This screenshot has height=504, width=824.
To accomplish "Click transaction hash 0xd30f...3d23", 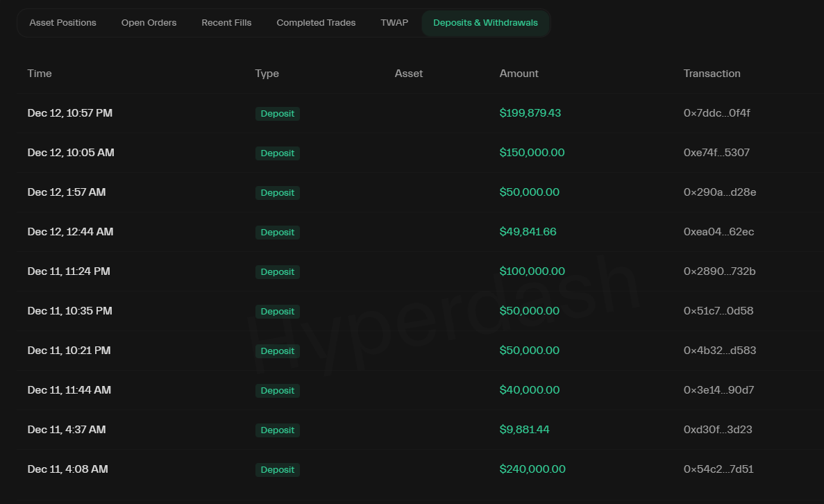I will 718,430.
